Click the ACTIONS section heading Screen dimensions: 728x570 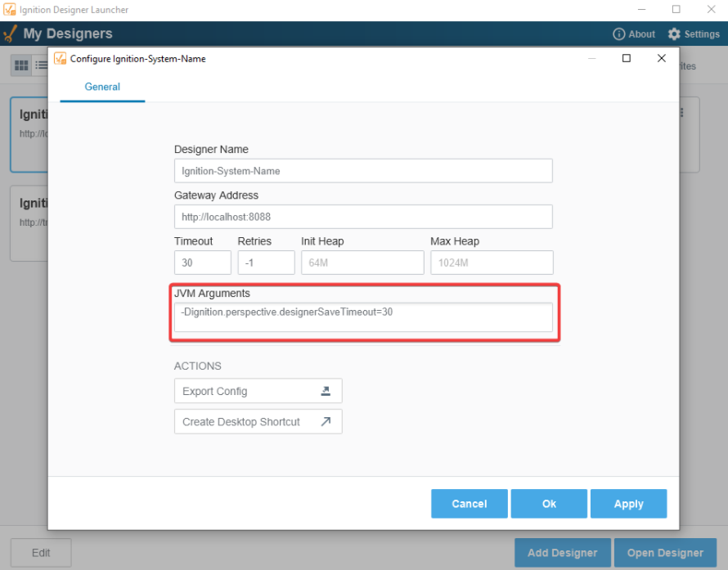(x=197, y=366)
